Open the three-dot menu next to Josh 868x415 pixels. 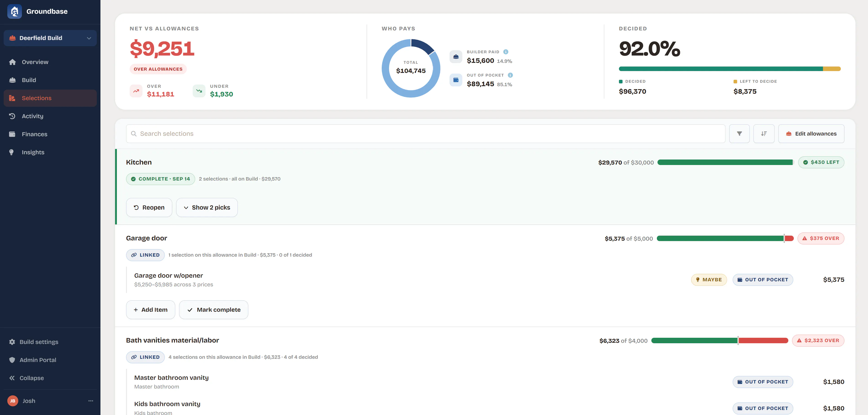tap(91, 401)
